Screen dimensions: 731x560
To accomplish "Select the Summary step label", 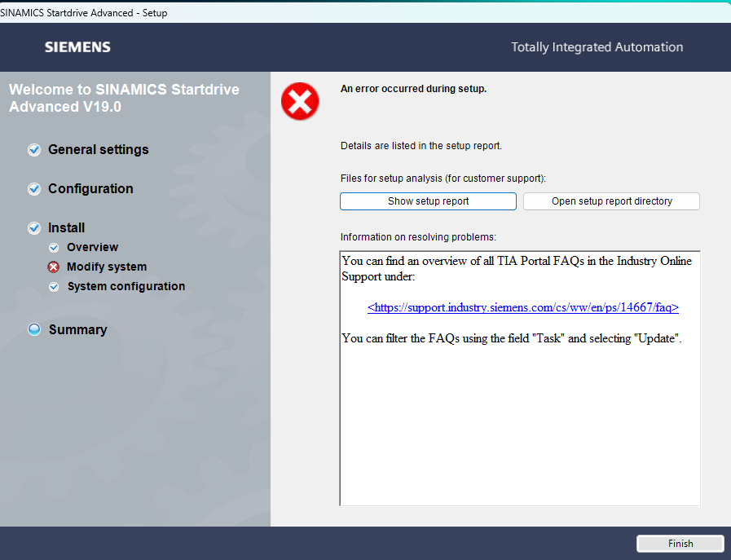I will [x=78, y=329].
